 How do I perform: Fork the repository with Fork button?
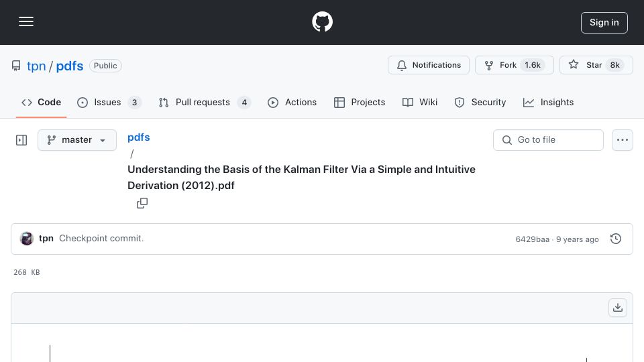[x=515, y=65]
